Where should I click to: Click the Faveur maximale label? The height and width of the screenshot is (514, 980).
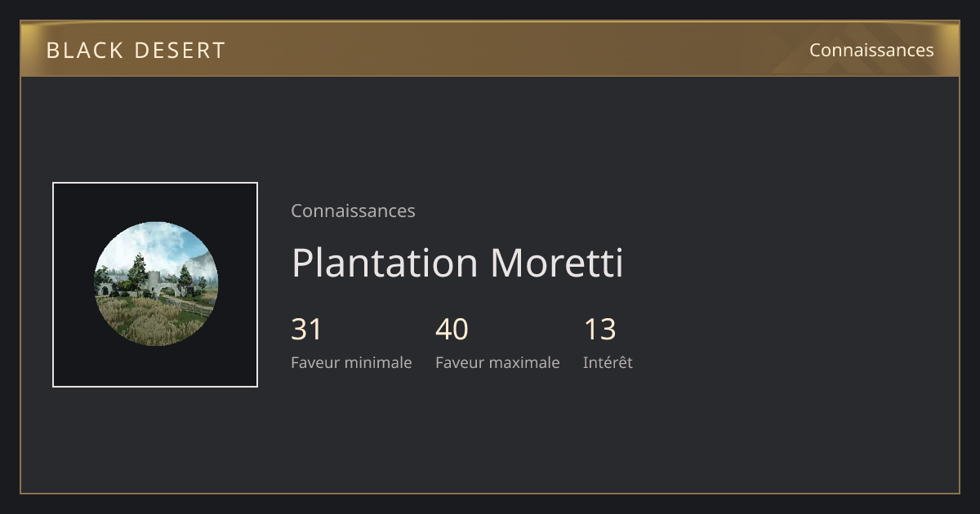point(497,362)
